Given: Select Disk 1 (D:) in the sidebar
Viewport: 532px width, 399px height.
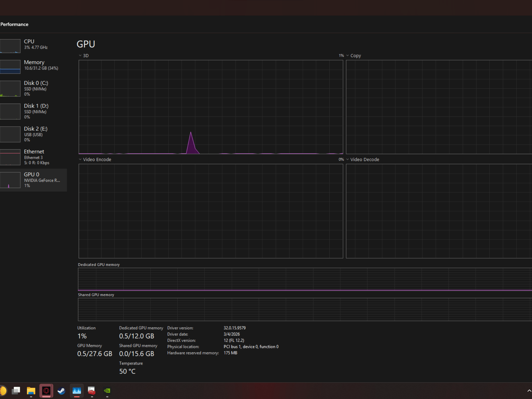Looking at the screenshot, I should point(33,111).
